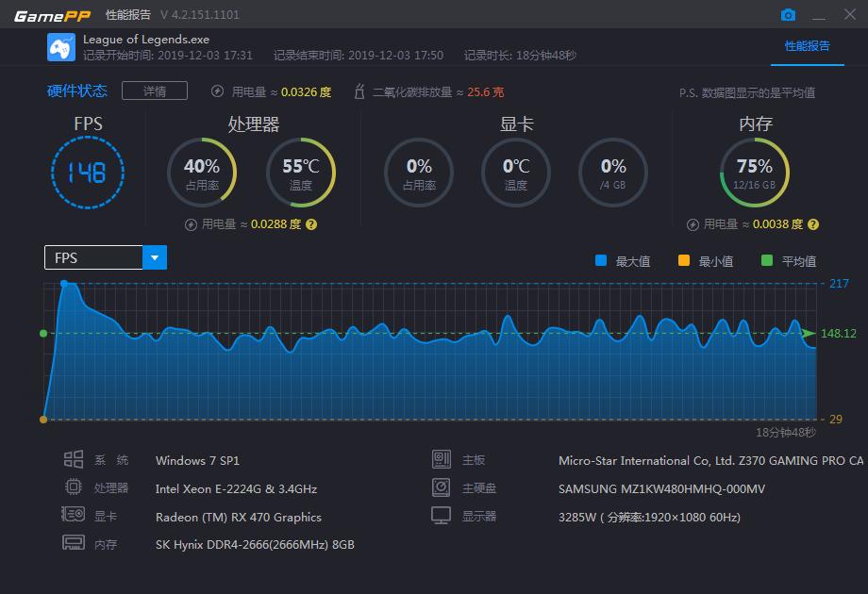The height and width of the screenshot is (594, 868).
Task: Click the League of Legends game controller icon
Action: (61, 47)
